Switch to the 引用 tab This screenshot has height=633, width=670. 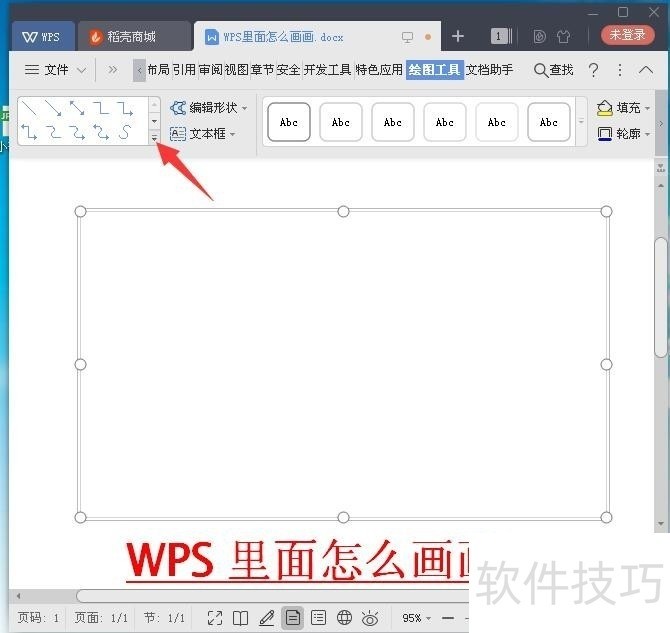(x=184, y=70)
